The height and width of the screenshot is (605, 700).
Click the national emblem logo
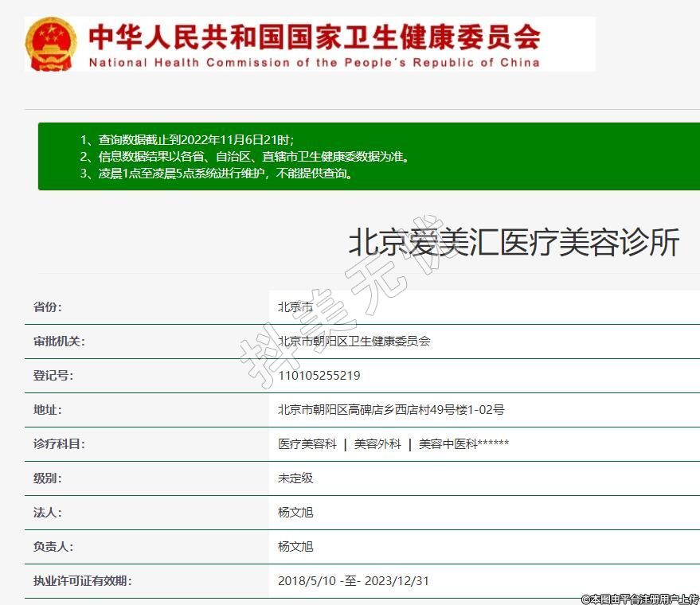(51, 45)
